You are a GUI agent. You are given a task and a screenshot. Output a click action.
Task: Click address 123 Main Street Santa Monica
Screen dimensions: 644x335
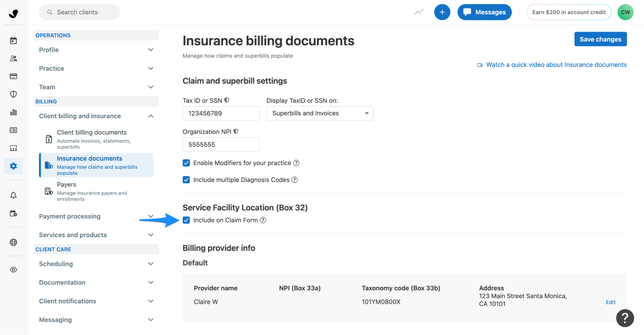[523, 300]
